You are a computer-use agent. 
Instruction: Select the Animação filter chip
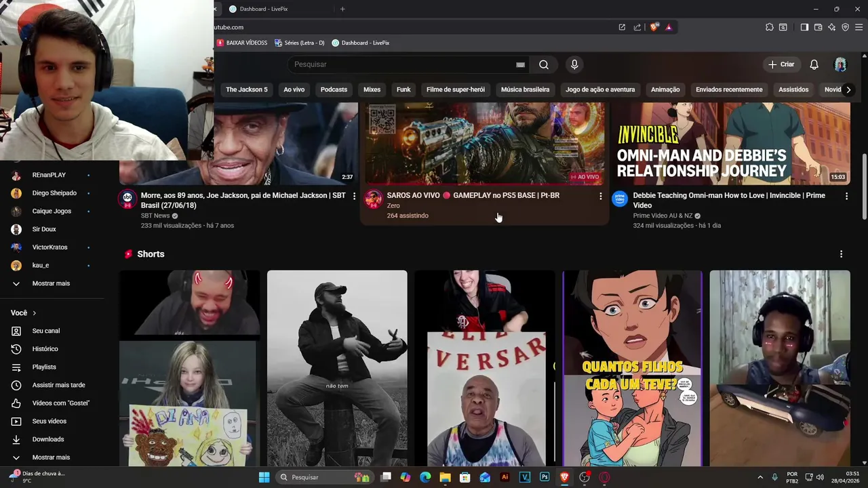(x=665, y=89)
